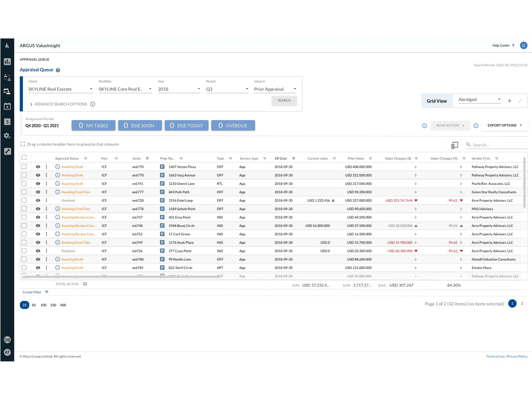
Task: Filter the Eff Date column
Action: tap(294, 159)
